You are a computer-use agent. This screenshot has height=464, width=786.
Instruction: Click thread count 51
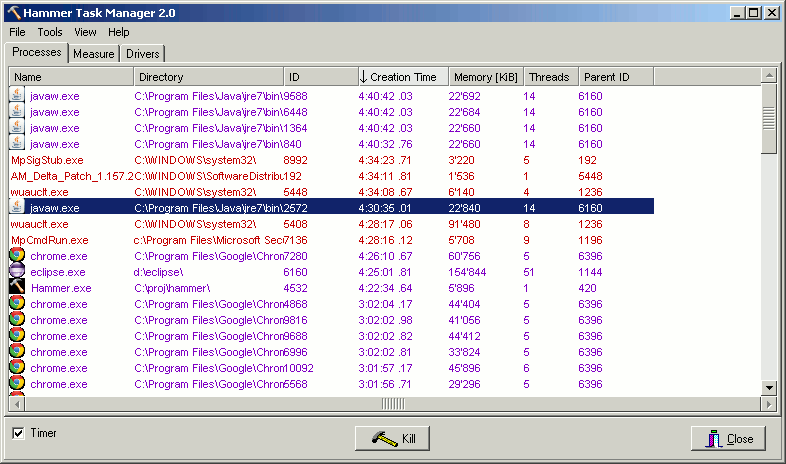click(x=529, y=273)
